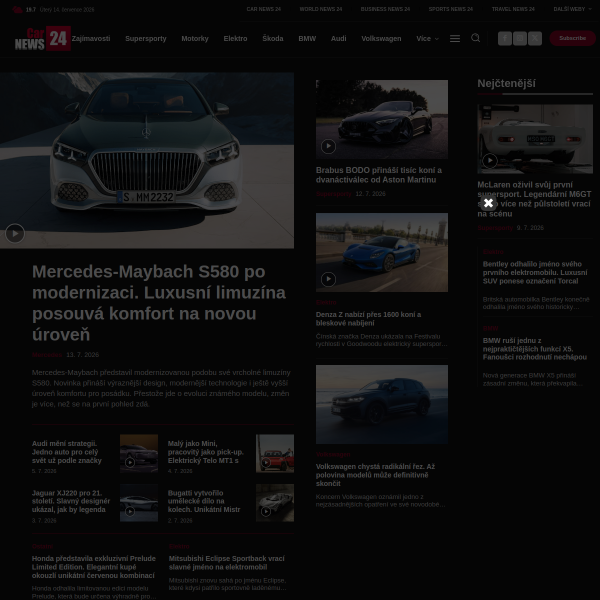Play video on Jaguar XJ220 thumbnail
Image resolution: width=600 pixels, height=600 pixels.
pyautogui.click(x=130, y=511)
